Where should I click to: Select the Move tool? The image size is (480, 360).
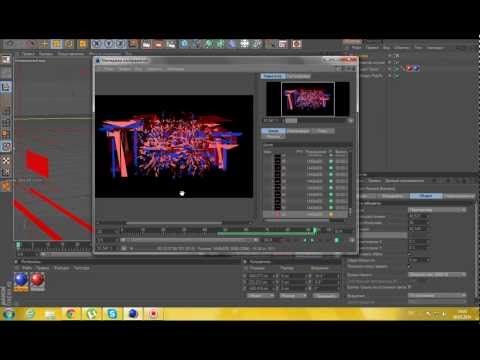click(x=44, y=44)
